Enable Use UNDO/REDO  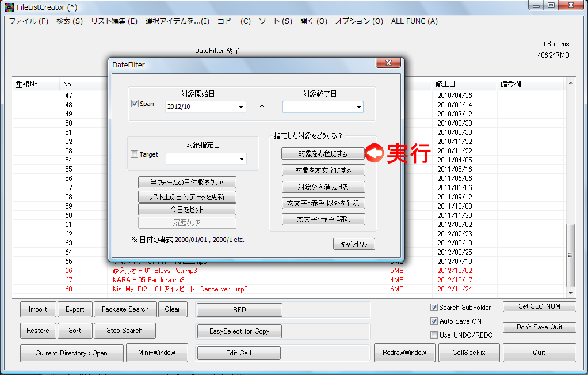coord(434,335)
